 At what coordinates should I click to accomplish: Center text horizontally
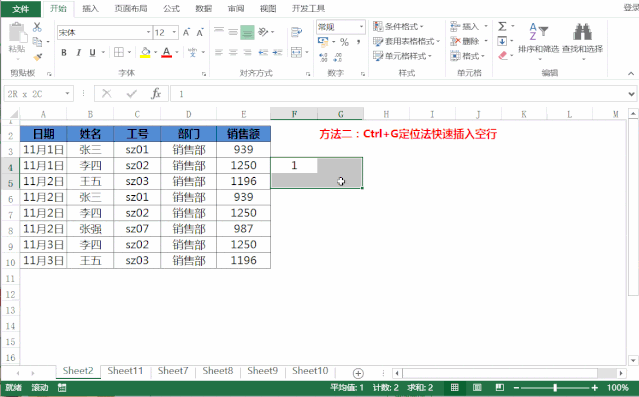[233, 52]
